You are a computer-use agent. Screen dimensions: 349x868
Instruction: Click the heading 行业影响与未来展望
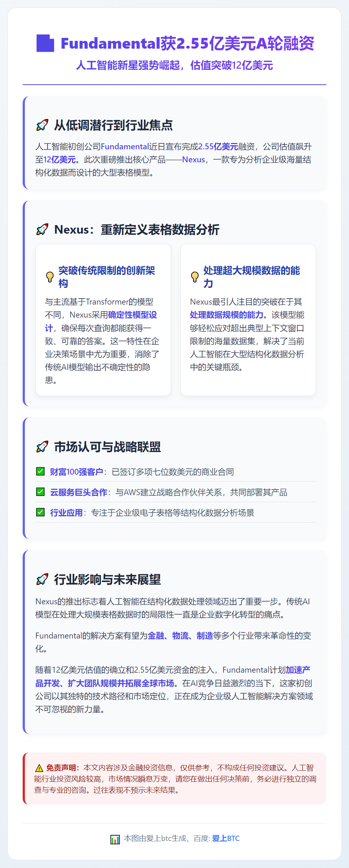pos(108,579)
